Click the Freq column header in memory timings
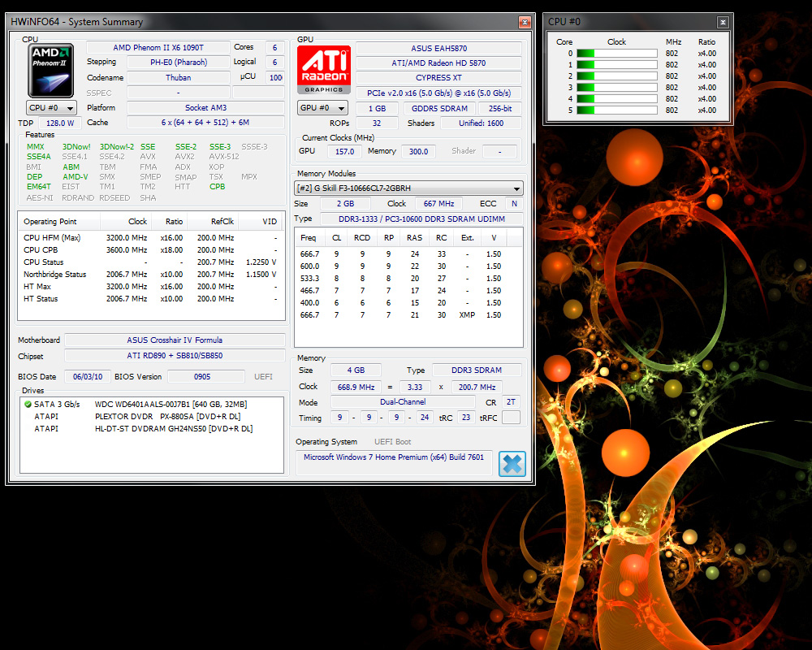812x650 pixels. (x=310, y=238)
